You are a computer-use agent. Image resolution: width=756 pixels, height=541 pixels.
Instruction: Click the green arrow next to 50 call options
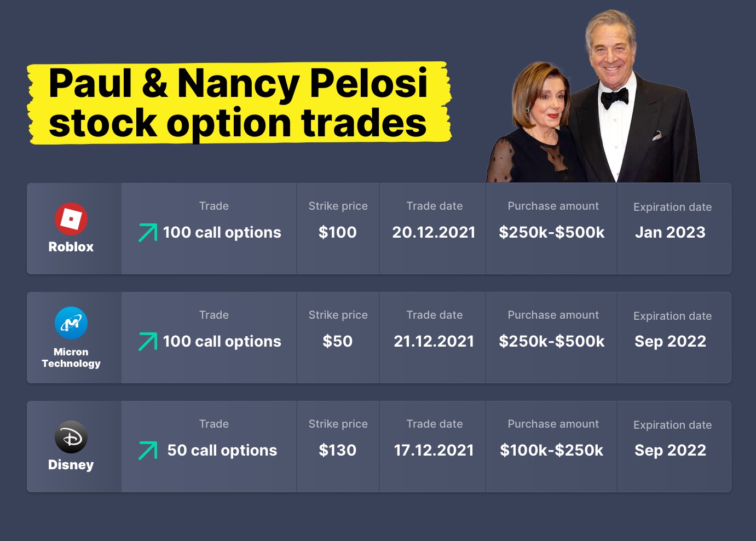[x=148, y=450]
